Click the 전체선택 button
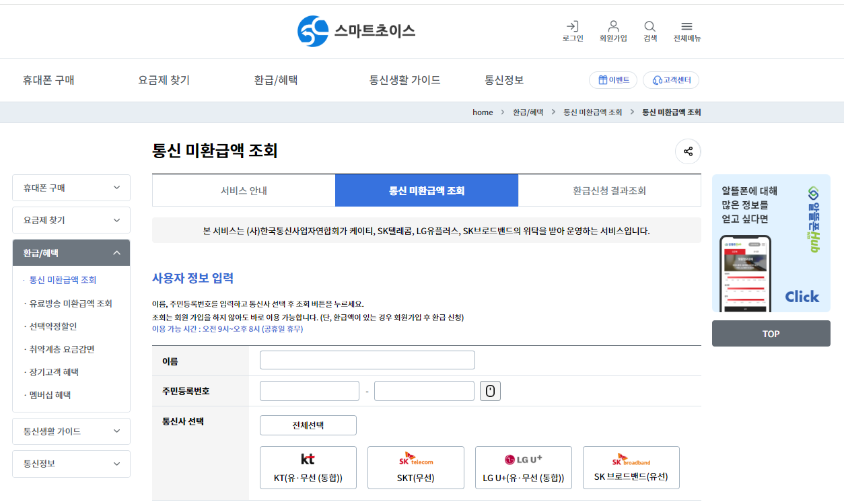Viewport: 844px width, 504px height. coord(308,425)
